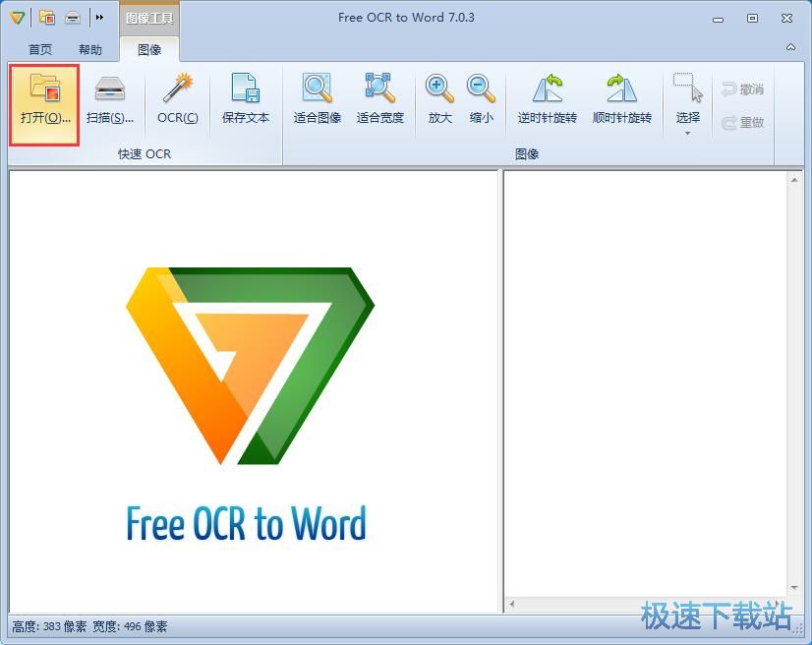This screenshot has width=812, height=645.
Task: Activate the 选择 selection tool
Action: (x=688, y=97)
